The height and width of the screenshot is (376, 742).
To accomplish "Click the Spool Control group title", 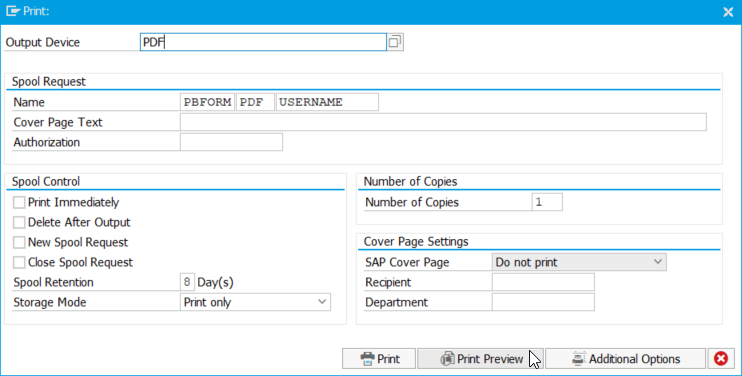I will (x=46, y=182).
